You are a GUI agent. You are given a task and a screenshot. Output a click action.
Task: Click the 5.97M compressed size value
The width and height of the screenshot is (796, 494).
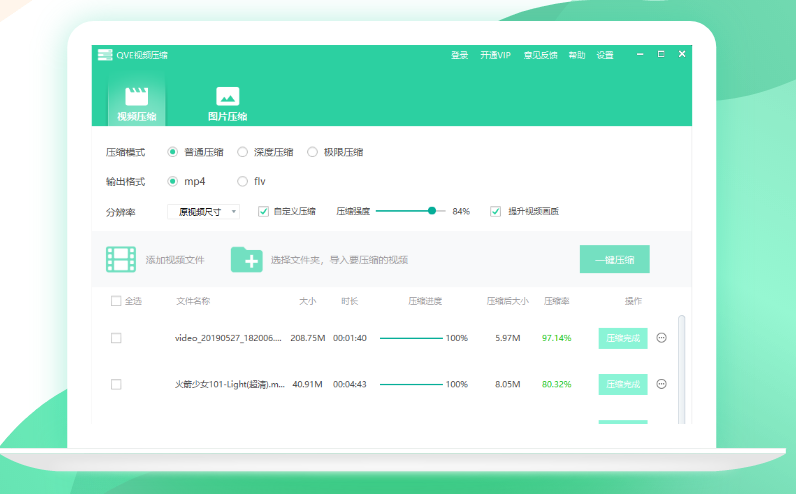[508, 338]
